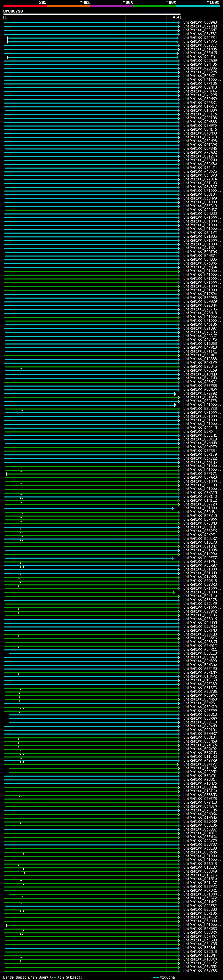This screenshot has width=223, height=980.
Task: Click the UniRef100_Q7YAM3 alignment bar
Action: (92, 27)
